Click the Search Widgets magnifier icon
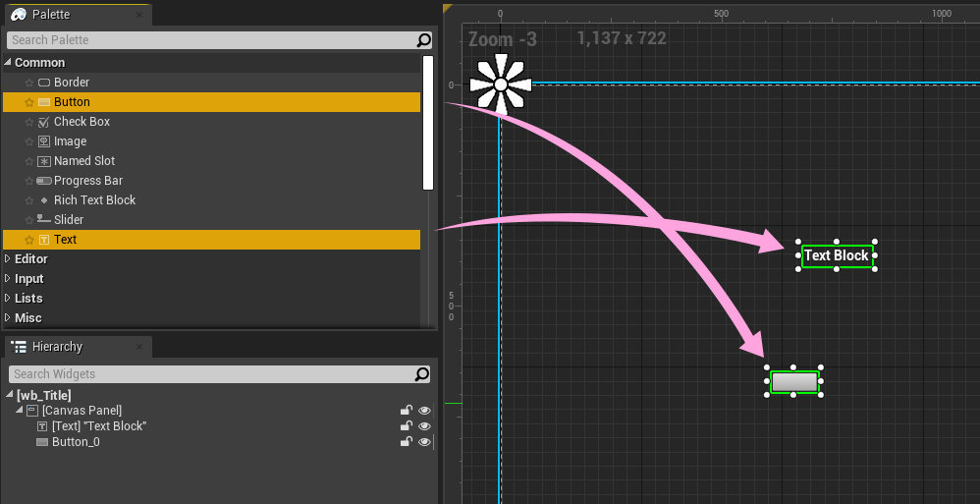The height and width of the screenshot is (504, 980). 422,374
